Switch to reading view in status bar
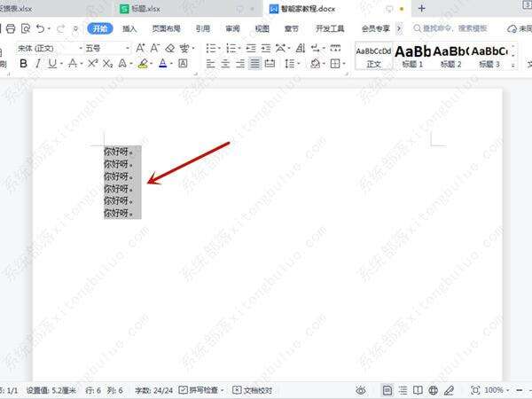Image resolution: width=532 pixels, height=399 pixels. tap(418, 390)
